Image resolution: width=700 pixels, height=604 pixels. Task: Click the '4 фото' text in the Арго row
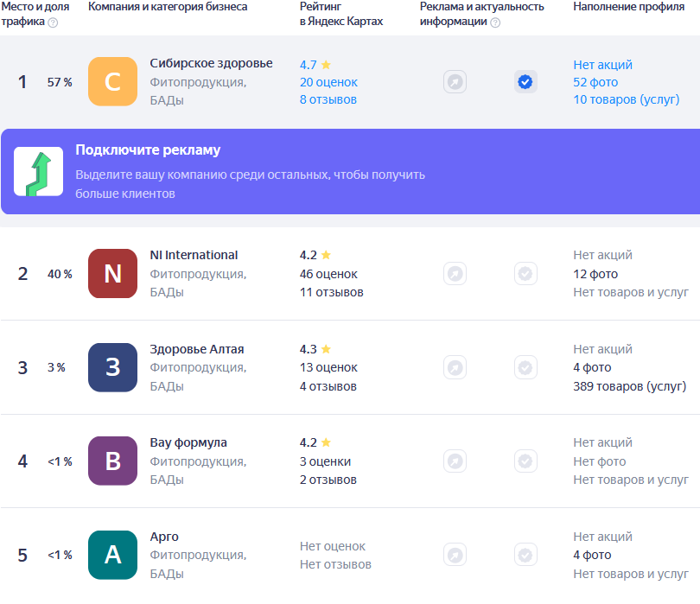[x=592, y=555]
